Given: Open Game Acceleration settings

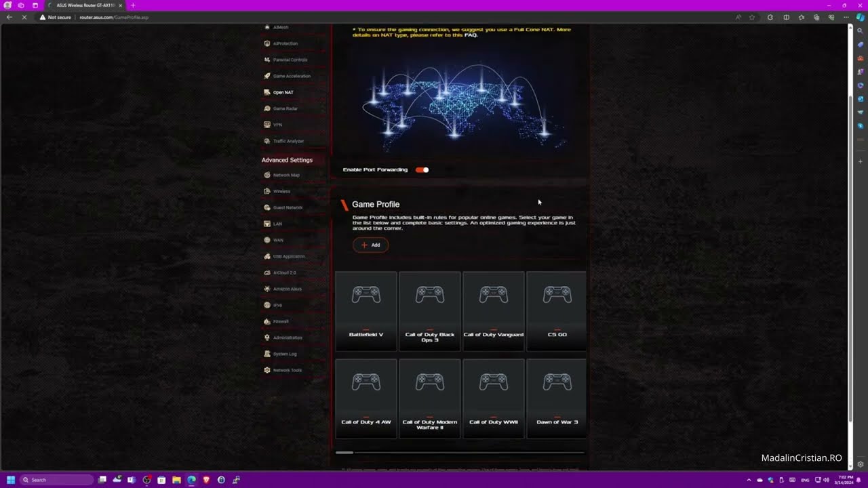Looking at the screenshot, I should click(x=292, y=76).
